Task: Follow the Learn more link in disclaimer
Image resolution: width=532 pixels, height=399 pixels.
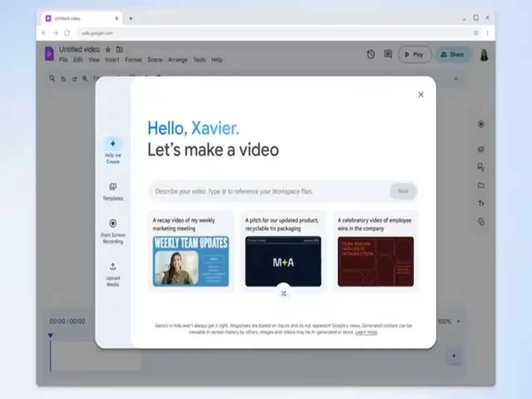Action: (366, 332)
